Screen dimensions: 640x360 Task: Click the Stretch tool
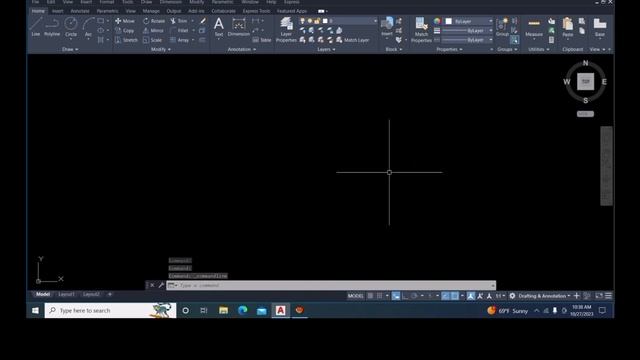pyautogui.click(x=126, y=40)
